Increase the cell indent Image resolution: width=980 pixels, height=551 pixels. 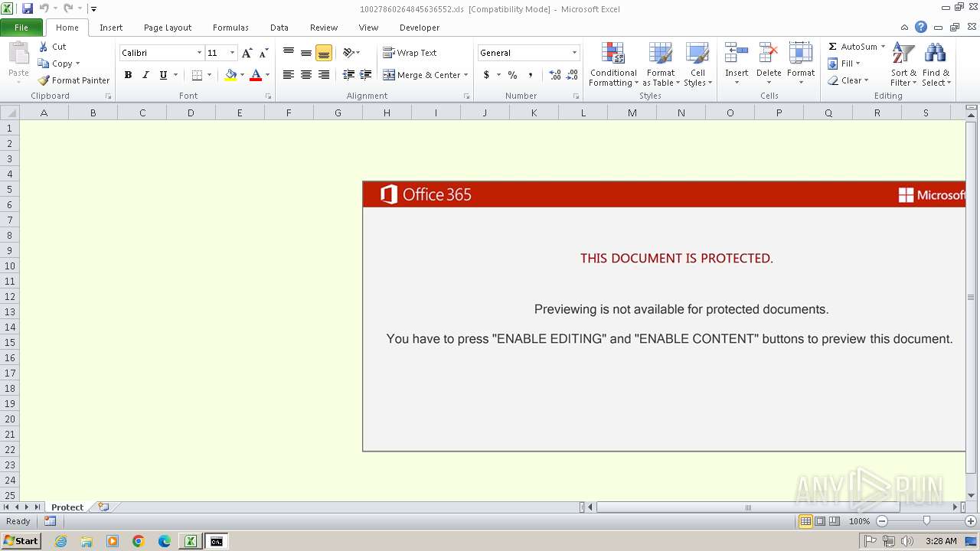click(366, 75)
